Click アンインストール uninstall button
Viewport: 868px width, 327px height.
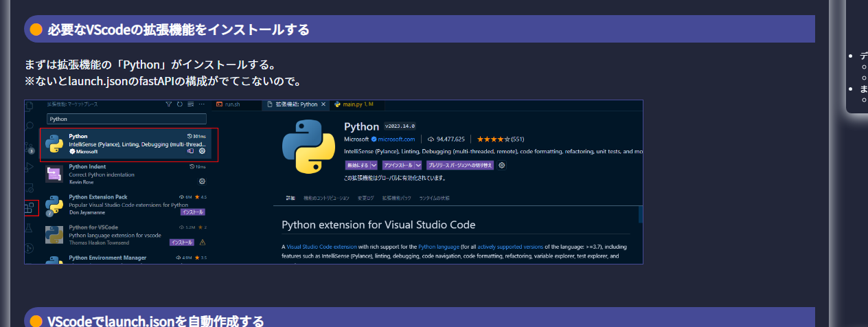click(x=398, y=166)
